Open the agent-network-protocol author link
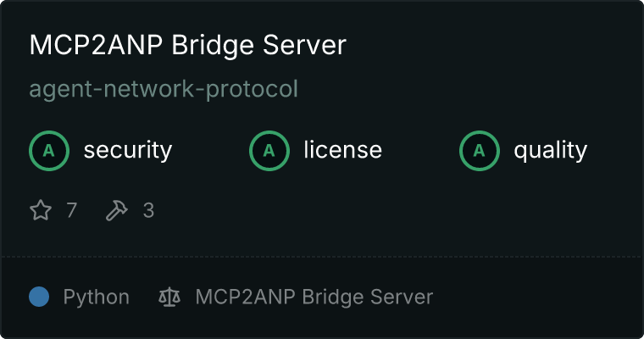644x339 pixels. point(164,89)
